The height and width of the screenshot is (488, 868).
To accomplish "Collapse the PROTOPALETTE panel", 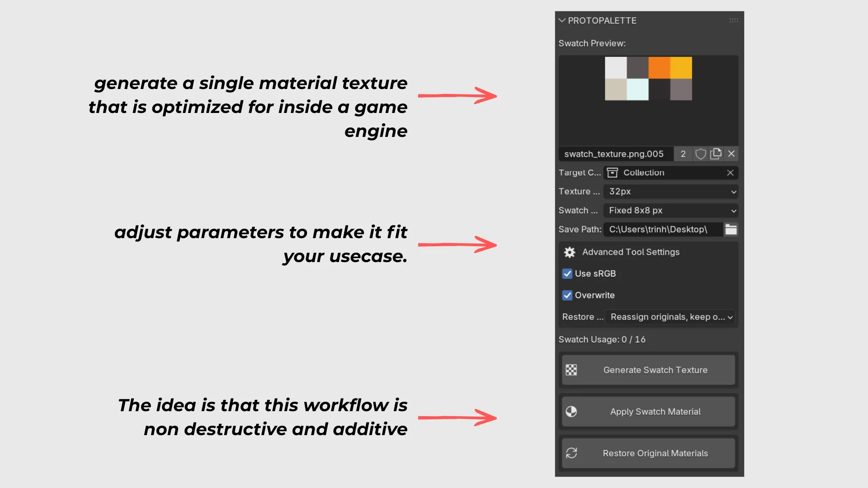I will tap(562, 21).
